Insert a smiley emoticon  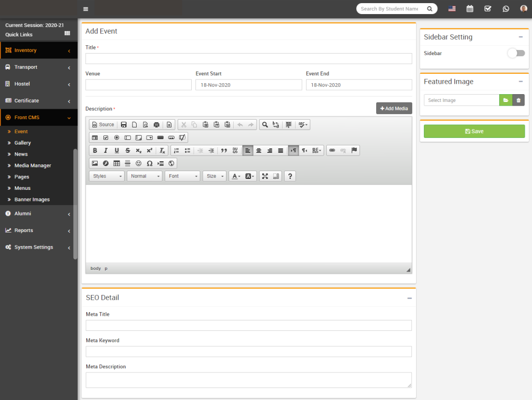point(139,163)
